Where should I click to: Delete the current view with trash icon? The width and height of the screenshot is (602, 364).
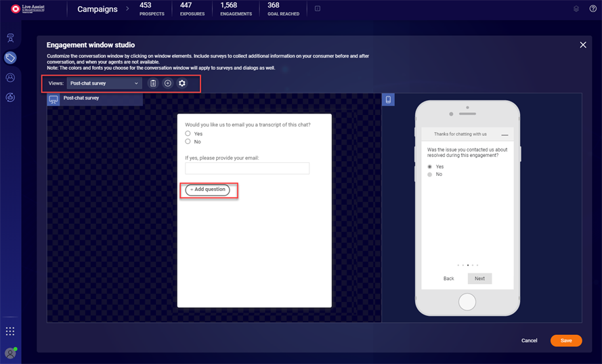pyautogui.click(x=153, y=83)
